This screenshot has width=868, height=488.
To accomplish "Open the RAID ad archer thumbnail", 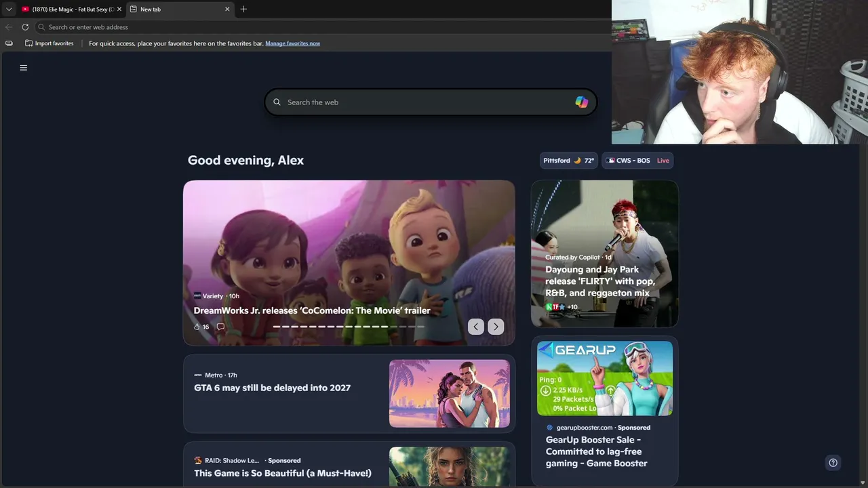I will [450, 466].
